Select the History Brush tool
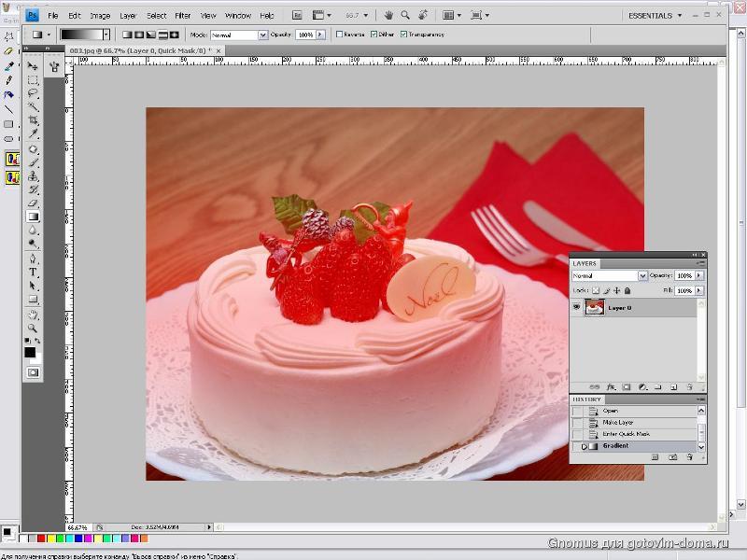The height and width of the screenshot is (560, 747). click(x=33, y=190)
